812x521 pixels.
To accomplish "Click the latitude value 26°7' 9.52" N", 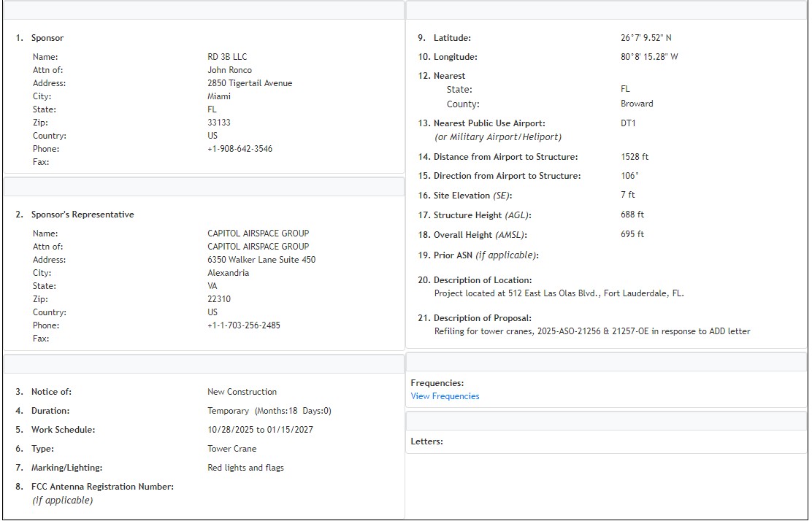I will [646, 38].
